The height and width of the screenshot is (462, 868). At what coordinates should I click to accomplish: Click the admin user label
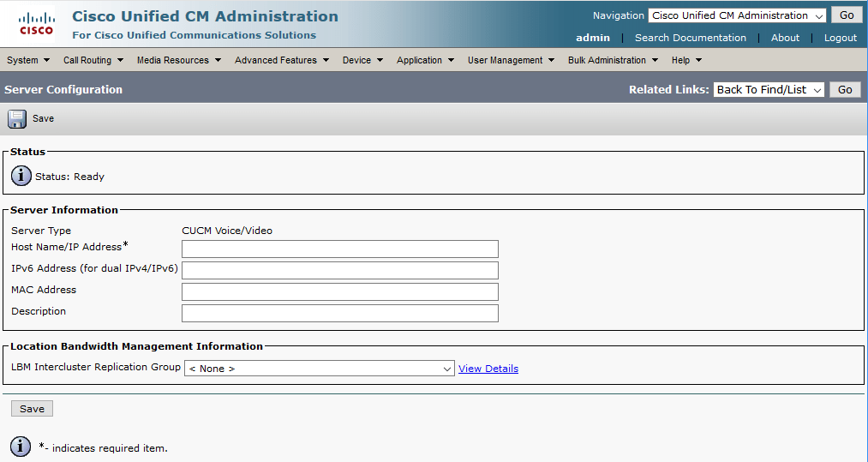point(593,38)
